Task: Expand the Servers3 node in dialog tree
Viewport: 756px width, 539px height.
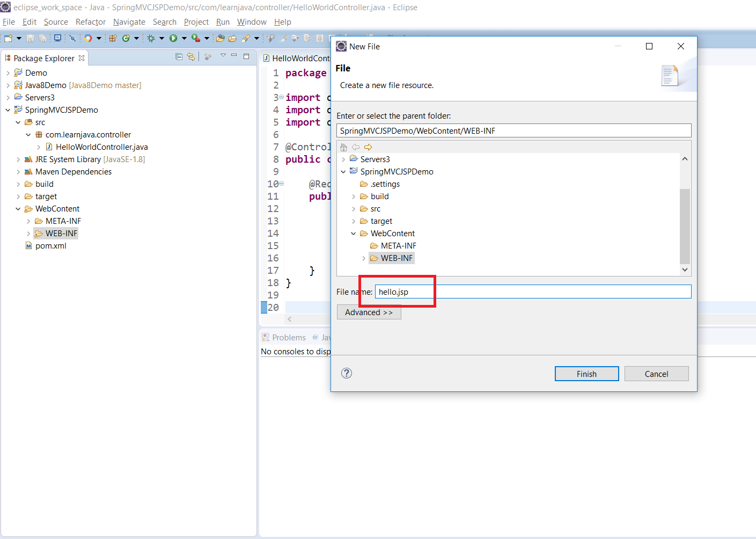Action: (x=343, y=159)
